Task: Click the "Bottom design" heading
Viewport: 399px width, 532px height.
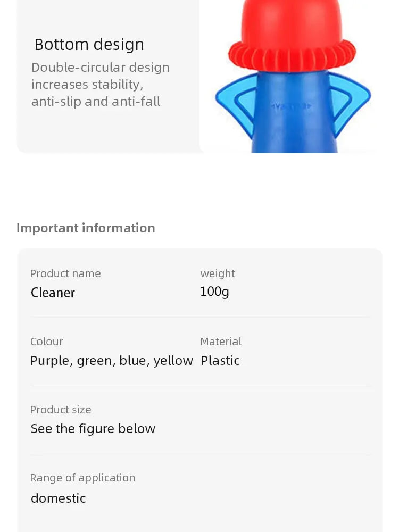Action: tap(89, 45)
